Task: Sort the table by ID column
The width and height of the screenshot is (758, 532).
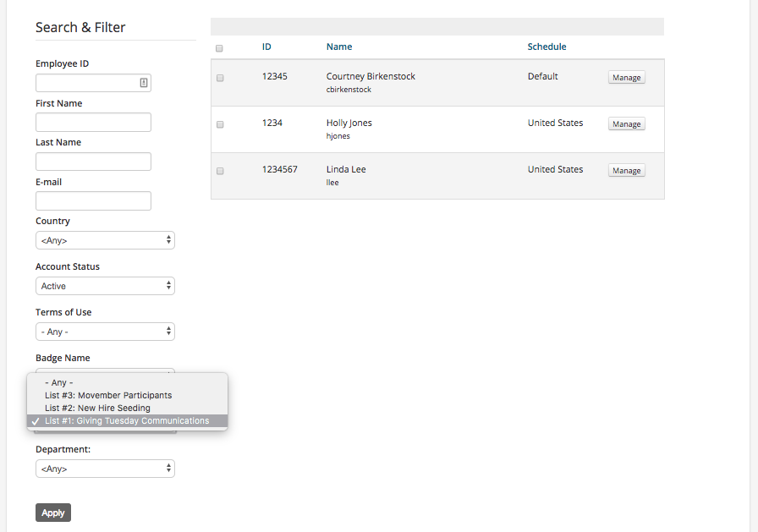Action: [266, 47]
